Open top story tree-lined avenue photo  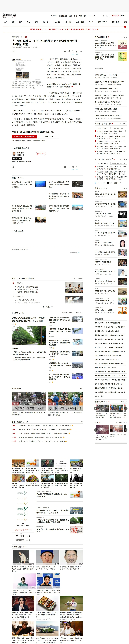click(29, 336)
